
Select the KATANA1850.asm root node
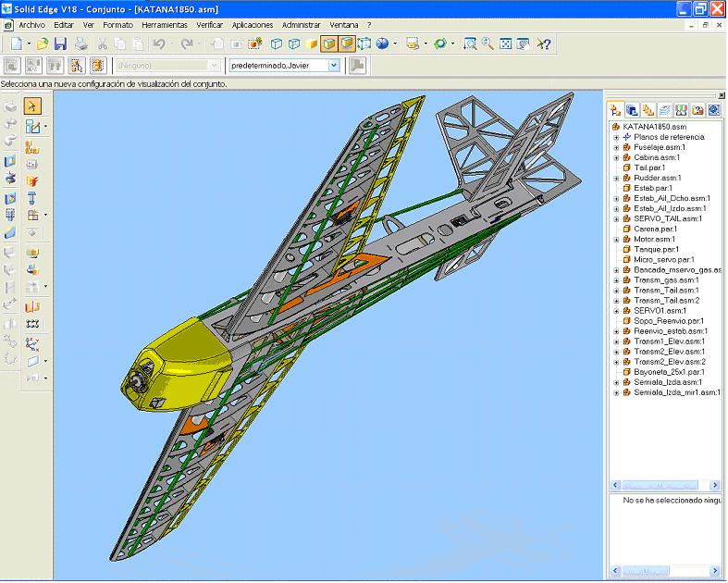pyautogui.click(x=654, y=127)
